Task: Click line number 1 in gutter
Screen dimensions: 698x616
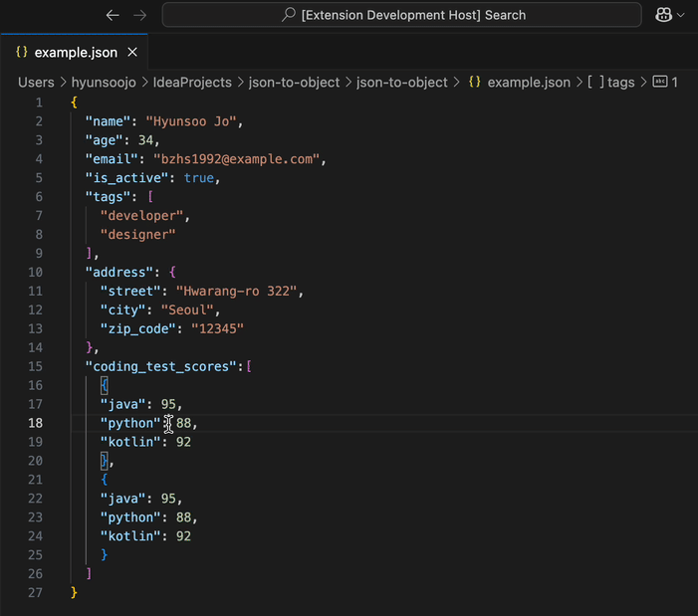Action: 39,103
